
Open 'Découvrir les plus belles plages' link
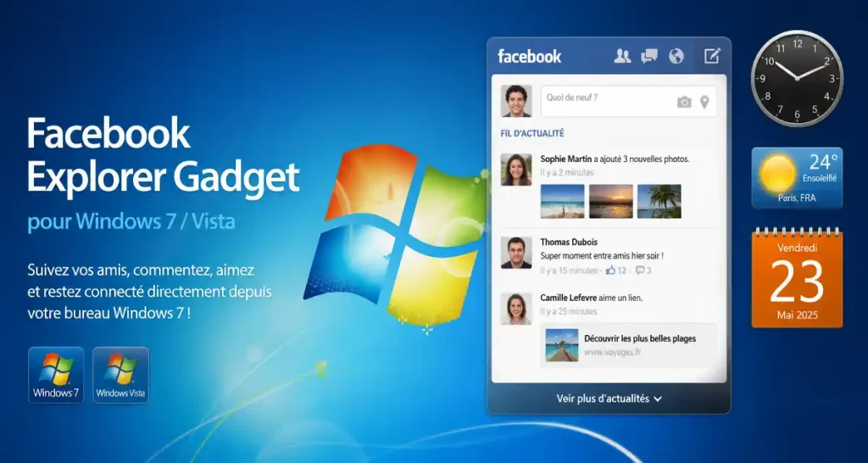(x=640, y=337)
